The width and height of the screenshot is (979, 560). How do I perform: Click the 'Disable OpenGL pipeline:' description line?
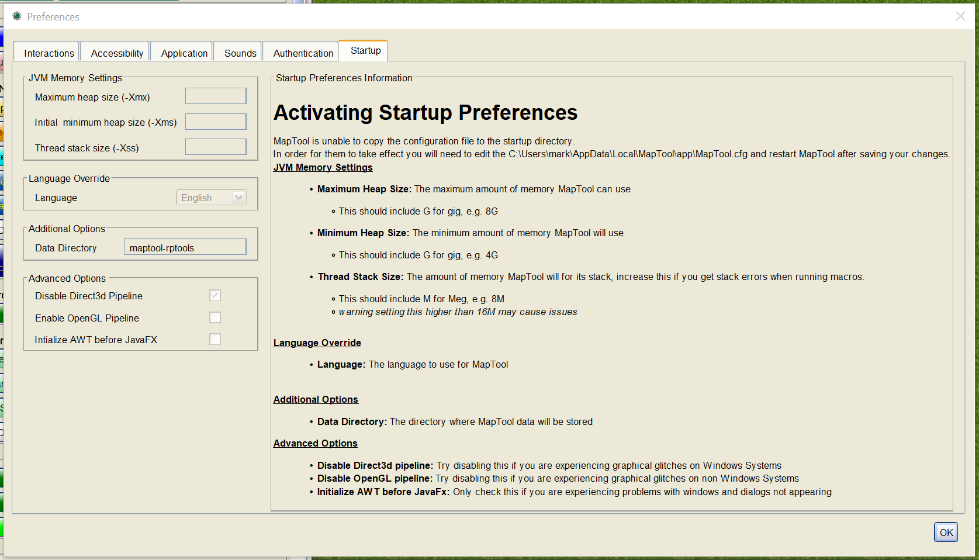click(558, 478)
